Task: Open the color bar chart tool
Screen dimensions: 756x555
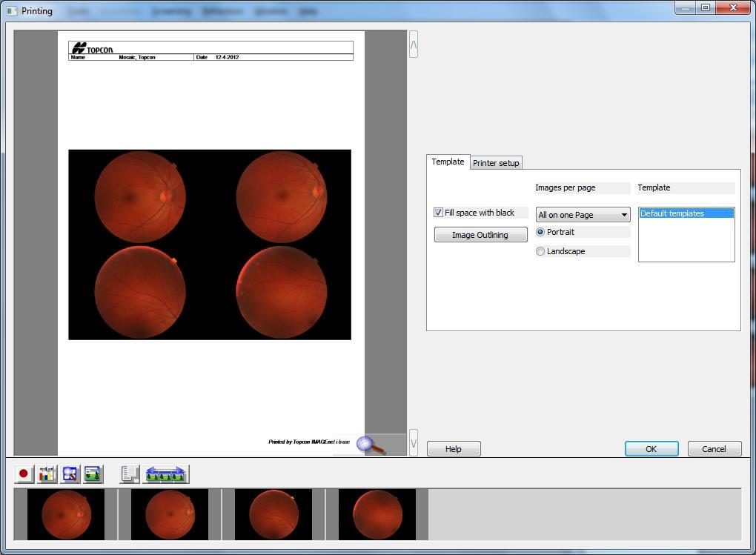Action: point(47,474)
